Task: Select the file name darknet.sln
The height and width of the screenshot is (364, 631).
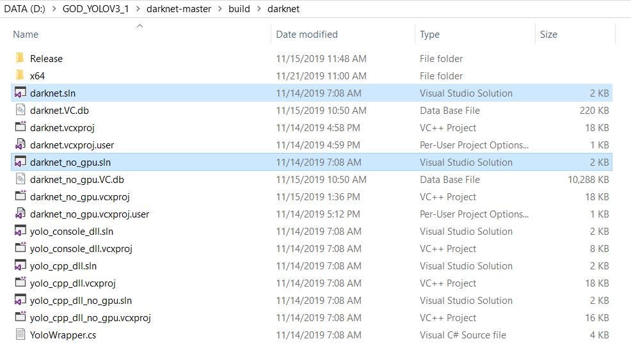Action: click(52, 93)
